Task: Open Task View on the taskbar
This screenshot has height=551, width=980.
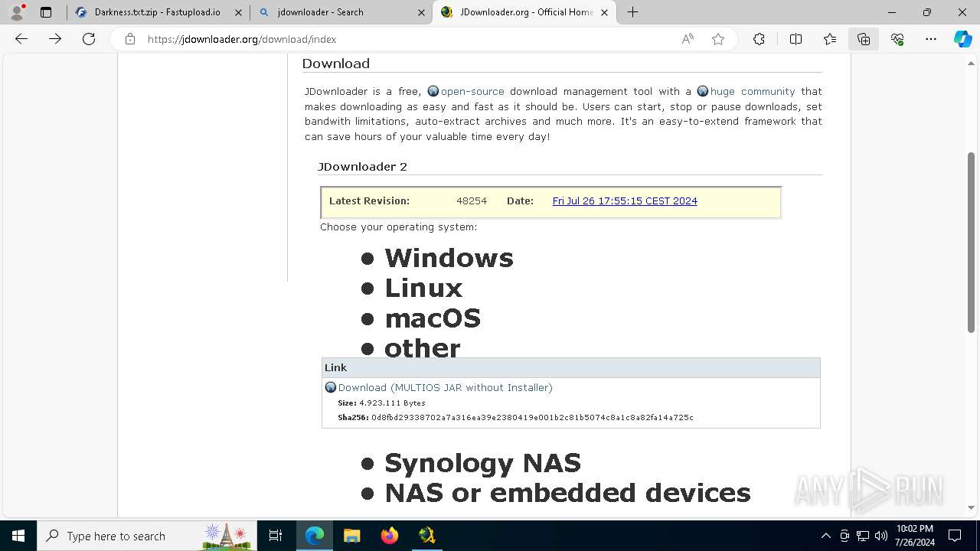Action: (276, 536)
